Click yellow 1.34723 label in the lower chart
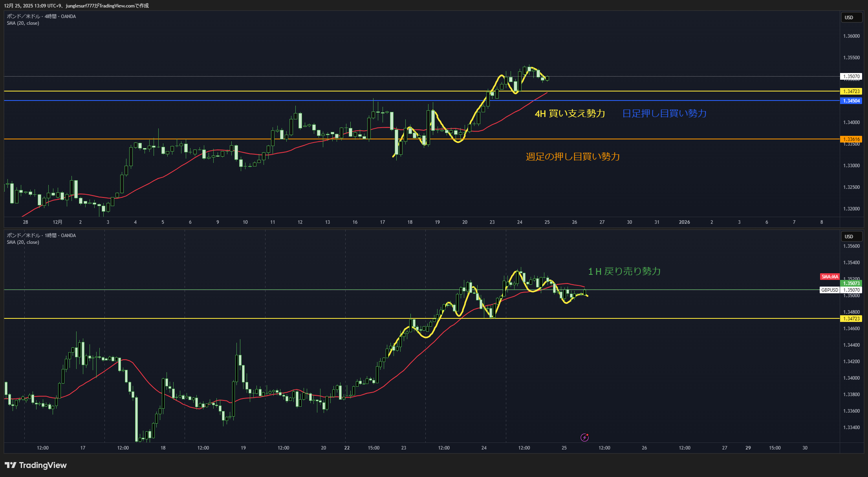 coord(851,319)
